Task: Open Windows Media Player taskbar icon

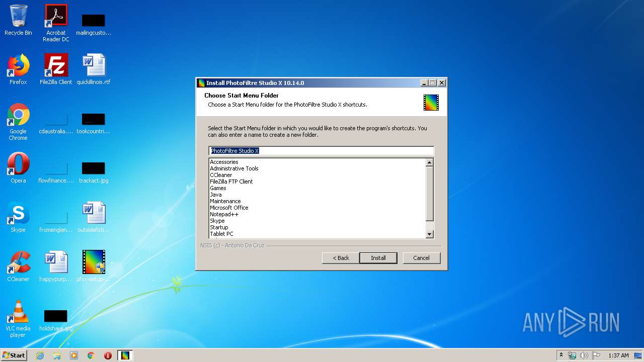Action: click(74, 355)
